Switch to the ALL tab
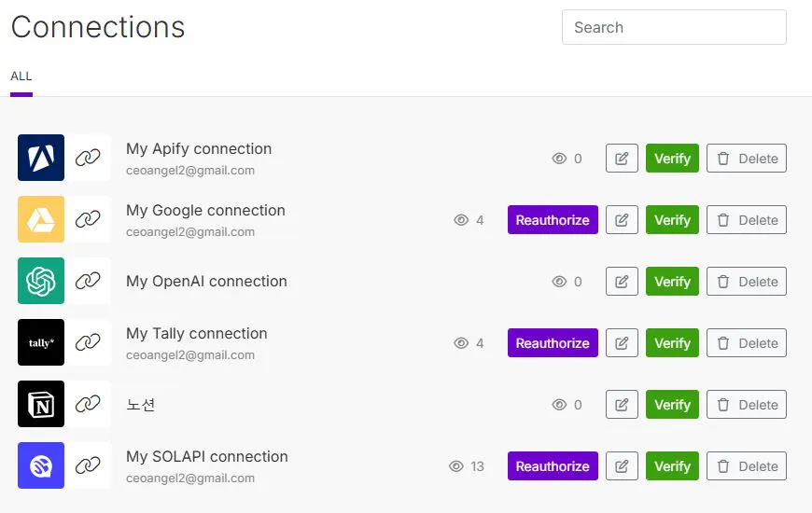812x513 pixels. point(21,76)
